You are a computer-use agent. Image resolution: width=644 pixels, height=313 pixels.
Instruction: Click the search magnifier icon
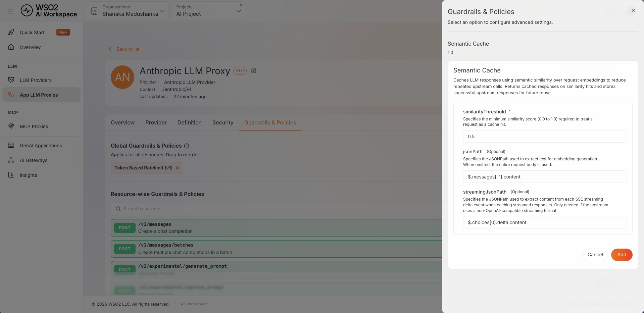coord(118,209)
